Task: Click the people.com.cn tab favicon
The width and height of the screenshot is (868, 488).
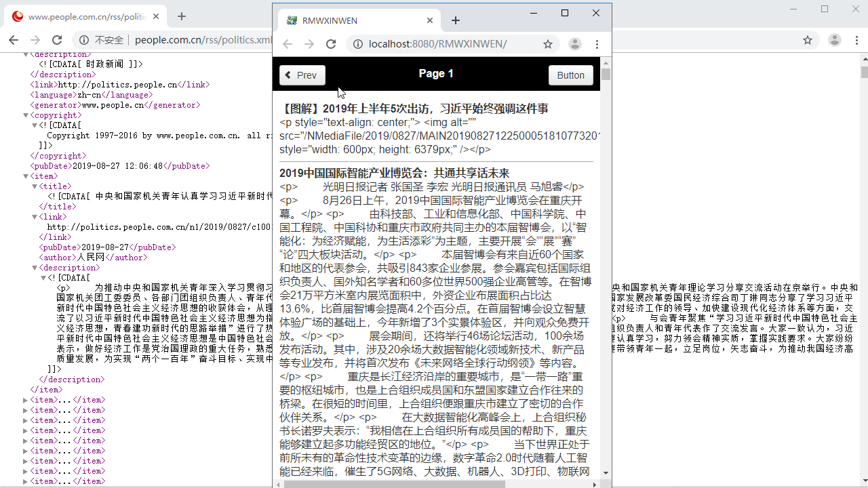Action: (18, 16)
